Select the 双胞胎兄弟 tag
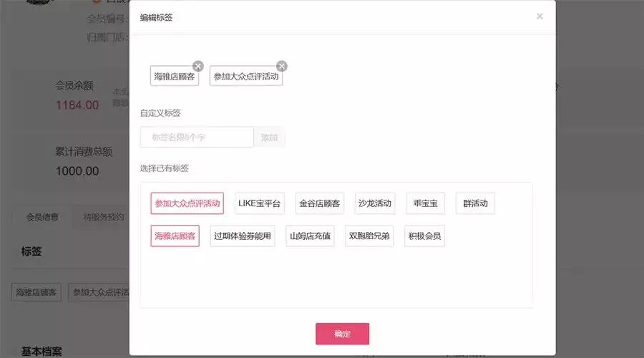 (x=369, y=236)
